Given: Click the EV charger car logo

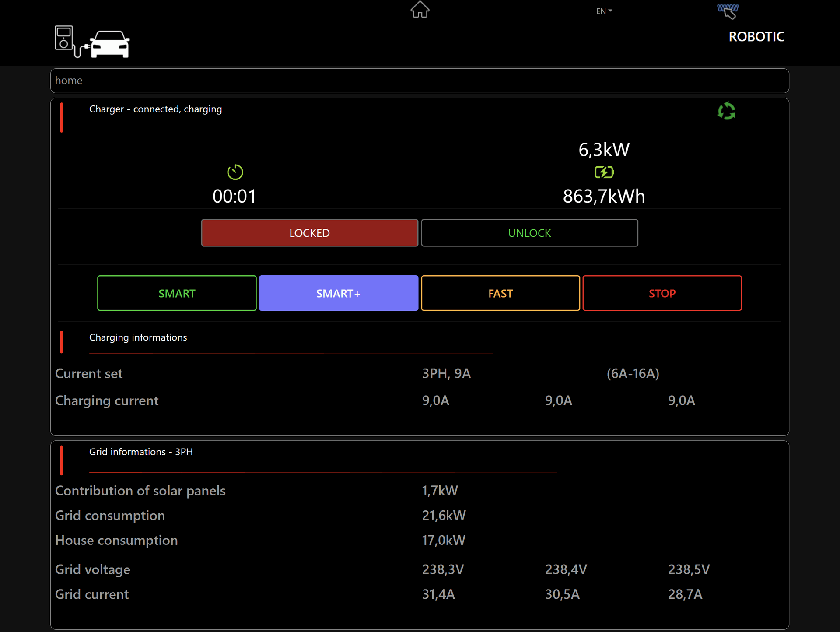Looking at the screenshot, I should click(92, 42).
